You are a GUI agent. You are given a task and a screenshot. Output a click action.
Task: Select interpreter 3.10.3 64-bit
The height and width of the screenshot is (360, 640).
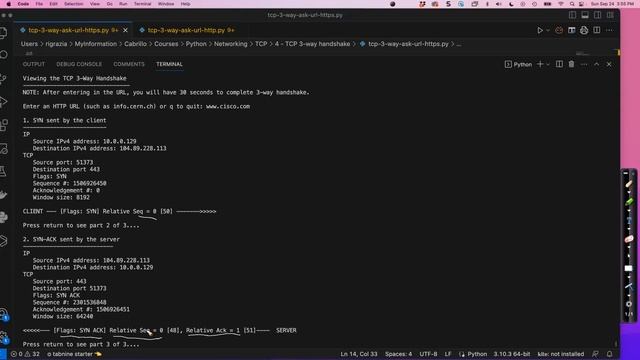[512, 354]
